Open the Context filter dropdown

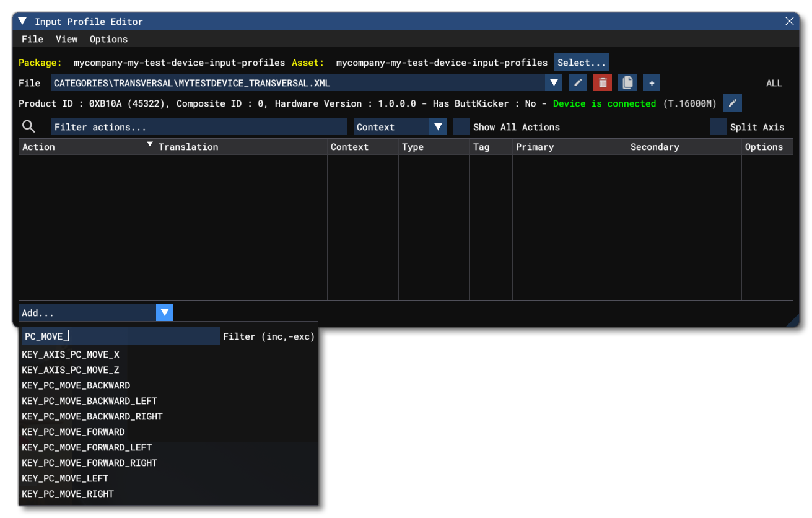439,126
